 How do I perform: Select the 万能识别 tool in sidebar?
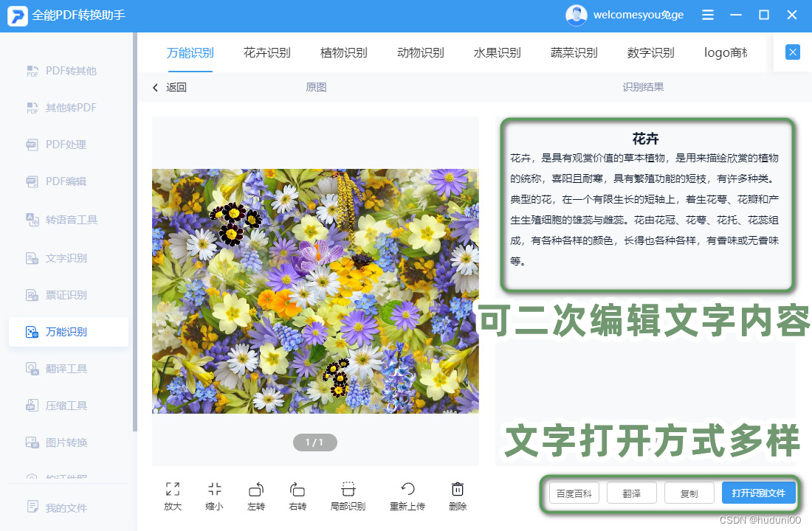coord(69,332)
